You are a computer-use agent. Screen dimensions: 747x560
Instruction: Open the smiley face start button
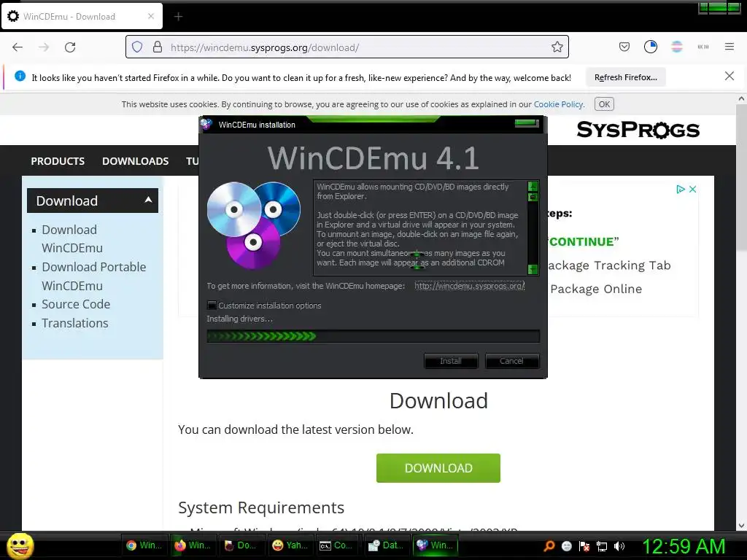click(x=20, y=545)
